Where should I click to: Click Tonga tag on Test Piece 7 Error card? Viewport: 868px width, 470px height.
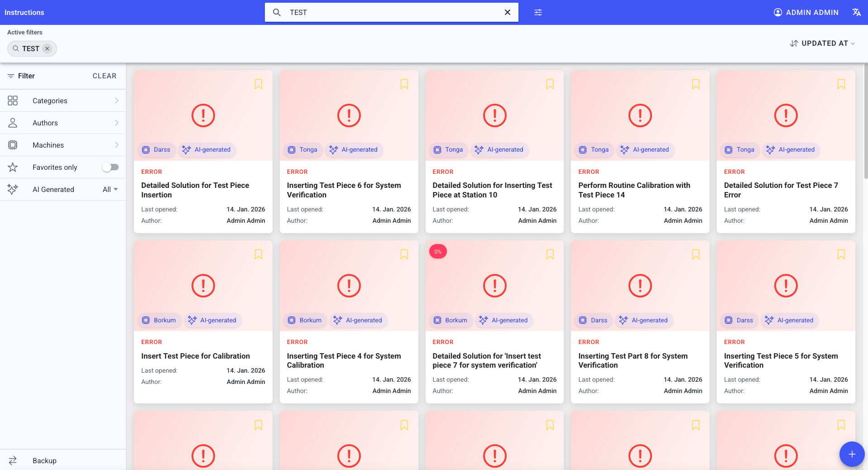[740, 150]
